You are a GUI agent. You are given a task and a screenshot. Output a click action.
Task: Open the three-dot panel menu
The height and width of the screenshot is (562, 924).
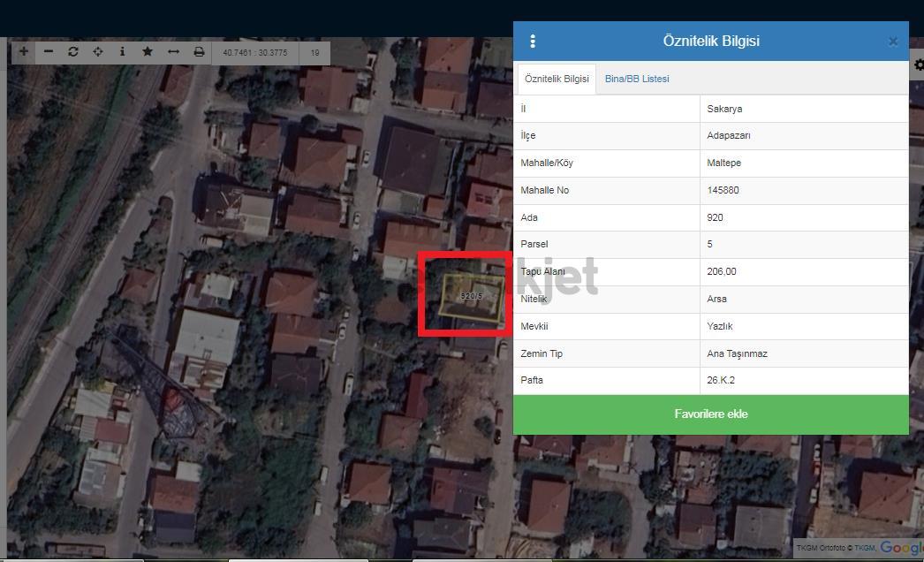[533, 42]
